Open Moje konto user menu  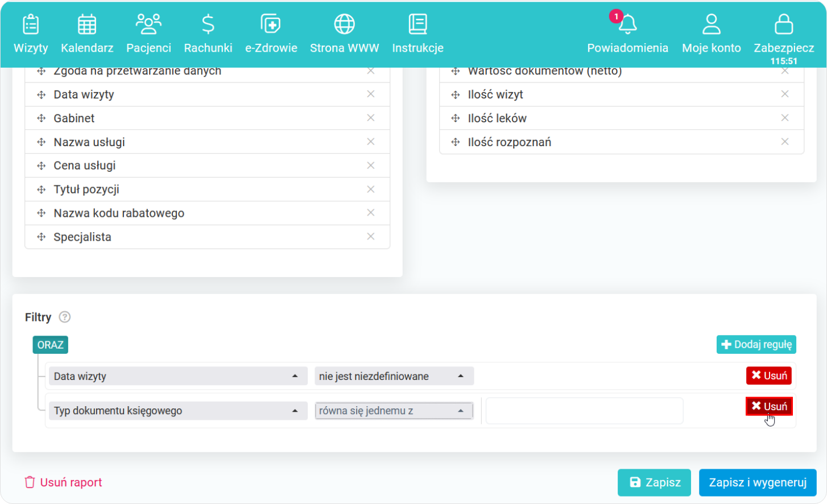(x=711, y=34)
